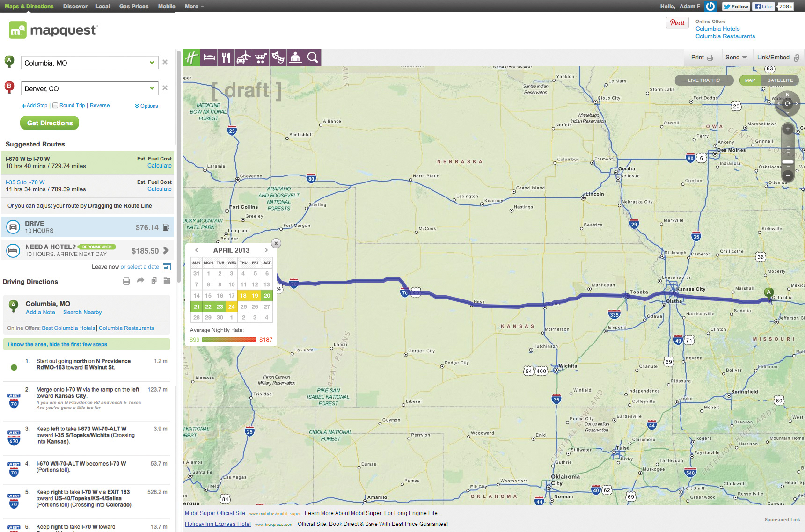Open the Denver, CO location dropdown
This screenshot has height=532, width=805.
click(x=152, y=88)
